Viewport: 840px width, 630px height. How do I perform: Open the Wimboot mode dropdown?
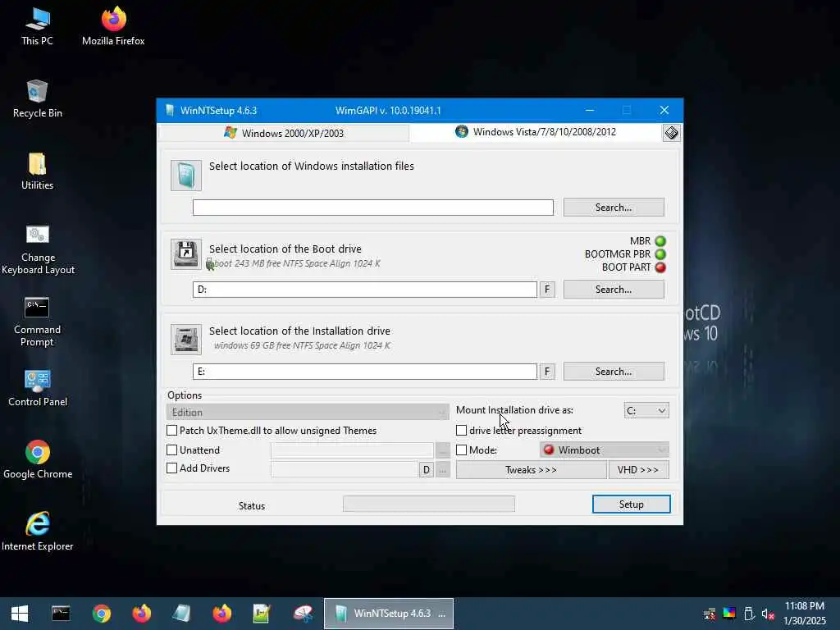605,450
